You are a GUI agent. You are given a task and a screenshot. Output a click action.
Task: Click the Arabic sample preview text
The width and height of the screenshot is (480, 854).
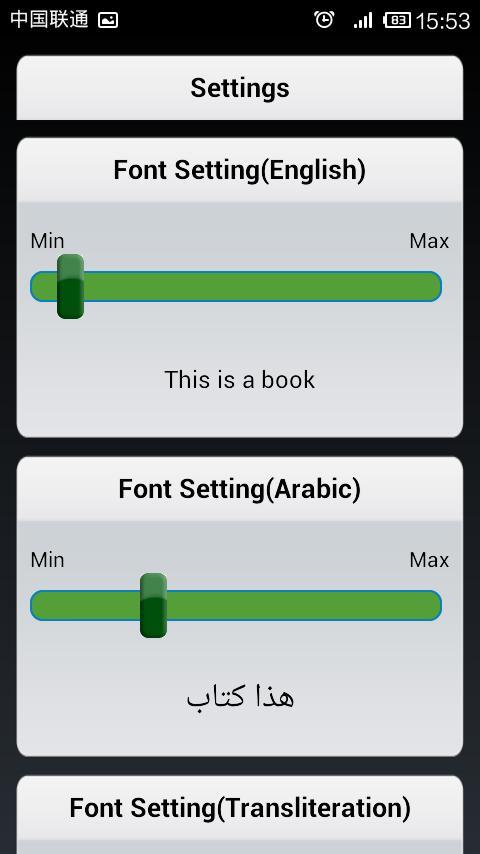pyautogui.click(x=240, y=697)
